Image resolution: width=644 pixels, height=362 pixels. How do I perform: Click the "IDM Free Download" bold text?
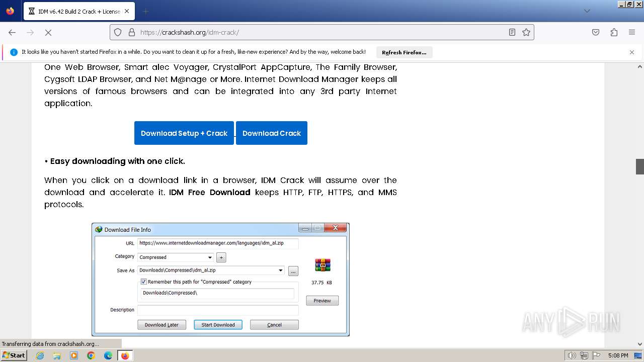click(209, 192)
